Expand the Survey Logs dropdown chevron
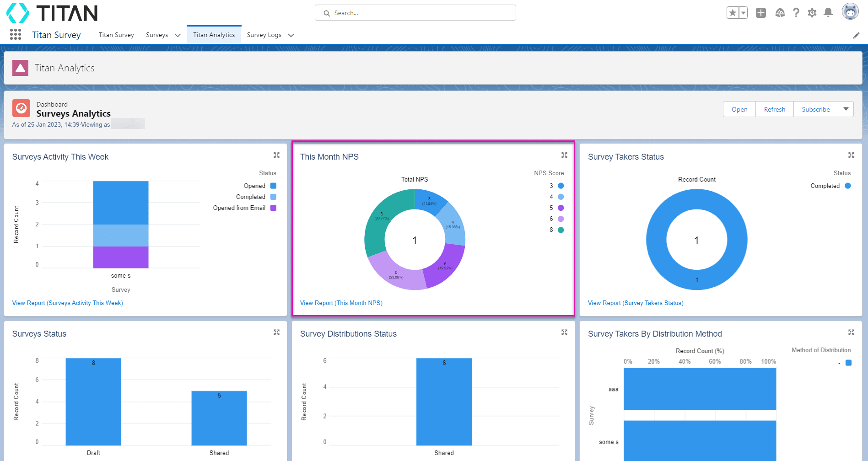This screenshot has height=461, width=868. (x=291, y=35)
